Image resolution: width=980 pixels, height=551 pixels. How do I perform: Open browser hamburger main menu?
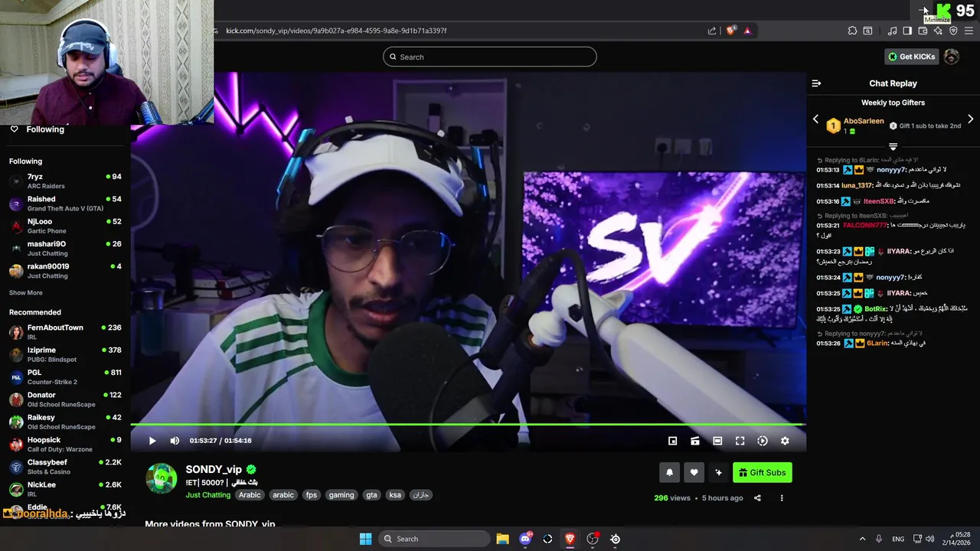point(969,31)
